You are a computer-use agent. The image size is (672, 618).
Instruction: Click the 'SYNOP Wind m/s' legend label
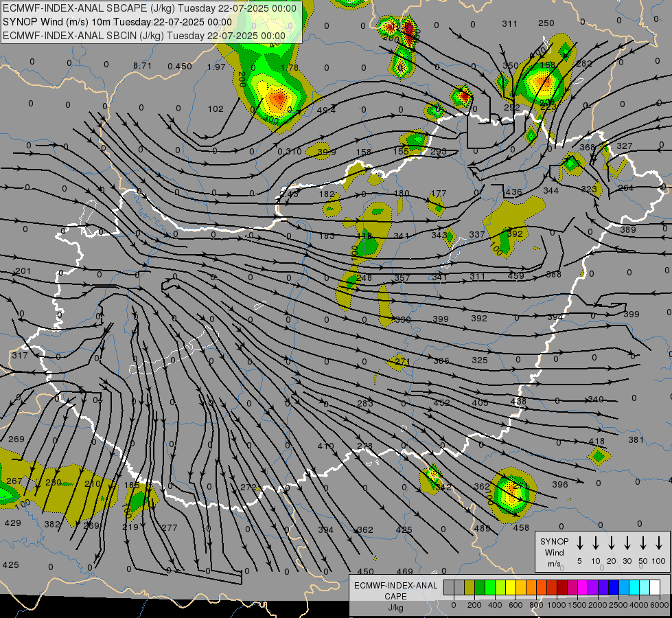(x=554, y=552)
